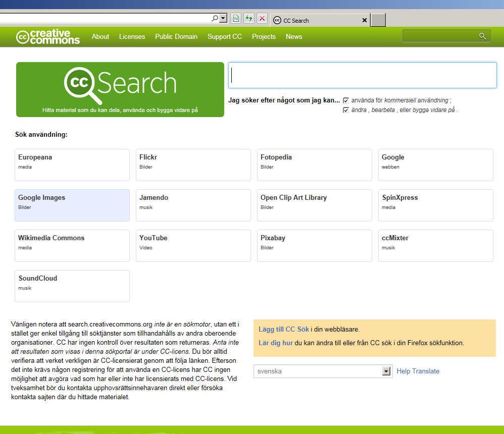The height and width of the screenshot is (434, 504).
Task: Select Pixabay image search
Action: coord(314,246)
